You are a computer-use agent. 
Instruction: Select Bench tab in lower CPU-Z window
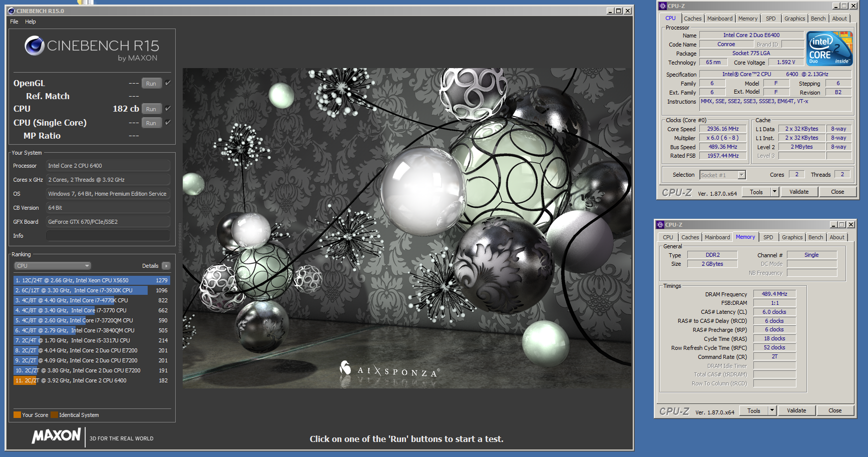pos(816,237)
